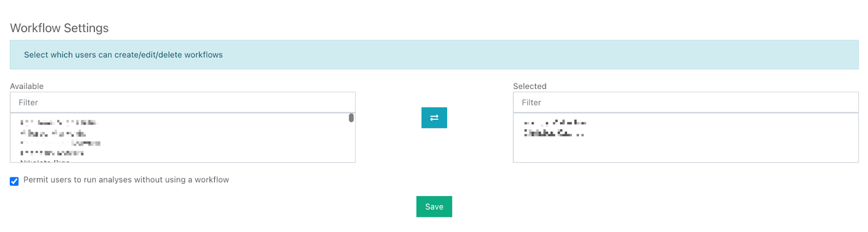Select the partially visible Nikoleta entry
The image size is (868, 232).
(45, 161)
